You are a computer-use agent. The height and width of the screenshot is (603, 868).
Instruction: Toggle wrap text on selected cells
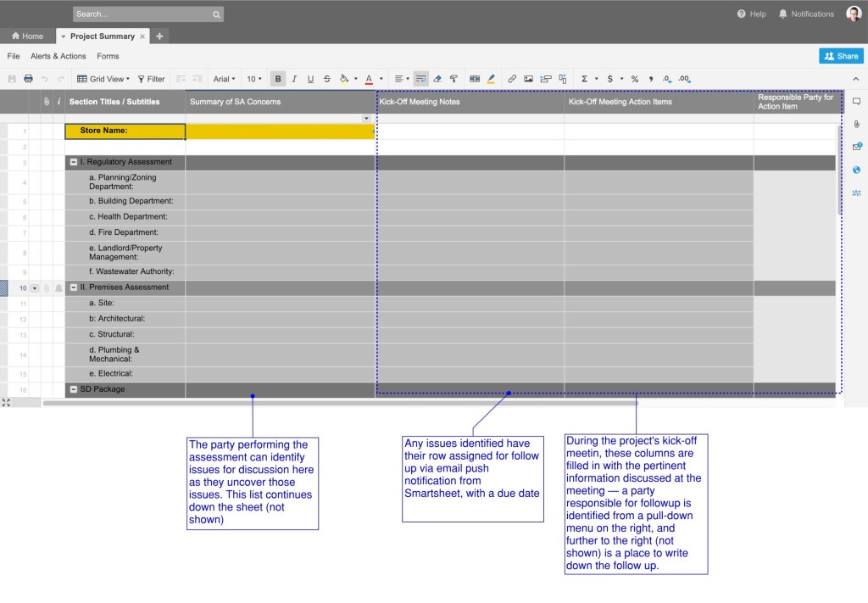point(421,79)
